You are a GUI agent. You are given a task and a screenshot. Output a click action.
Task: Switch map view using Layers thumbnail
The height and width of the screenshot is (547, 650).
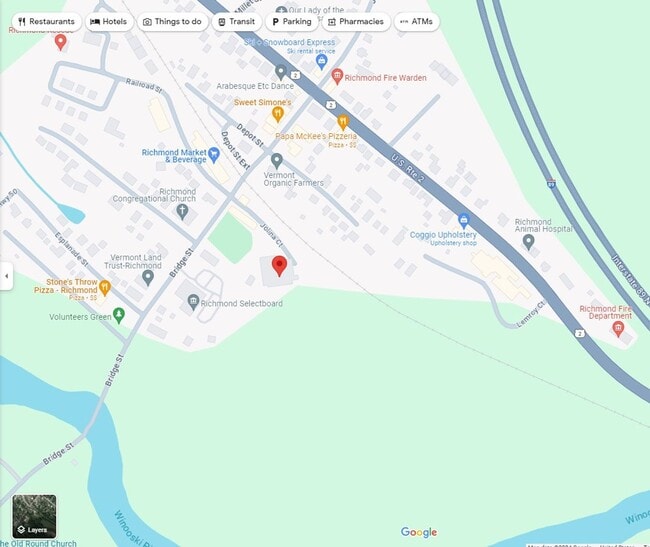[34, 516]
